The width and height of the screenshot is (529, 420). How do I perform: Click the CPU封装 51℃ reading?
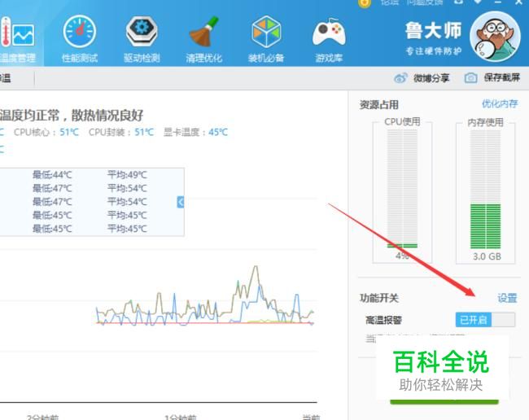point(121,132)
